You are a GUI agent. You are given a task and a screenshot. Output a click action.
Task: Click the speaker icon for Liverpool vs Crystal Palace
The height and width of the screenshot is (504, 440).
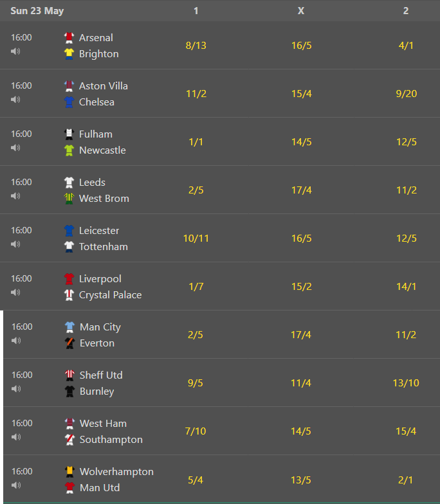point(15,292)
